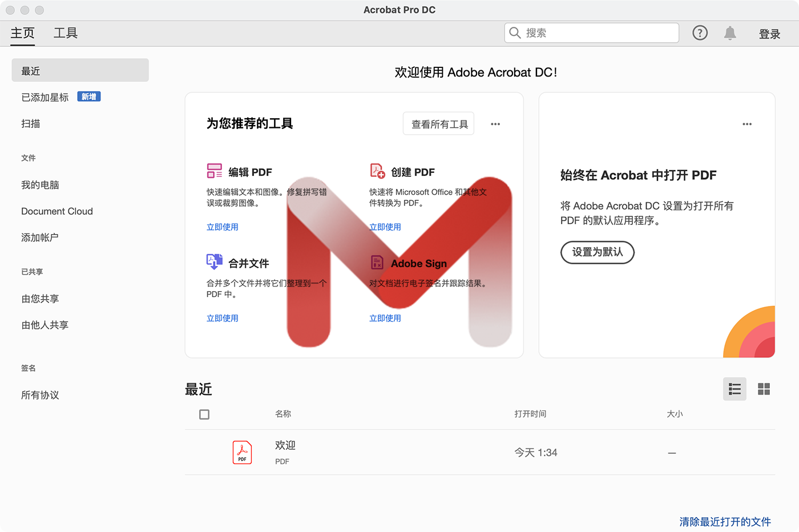Open more options in recommended tools card

tap(495, 124)
